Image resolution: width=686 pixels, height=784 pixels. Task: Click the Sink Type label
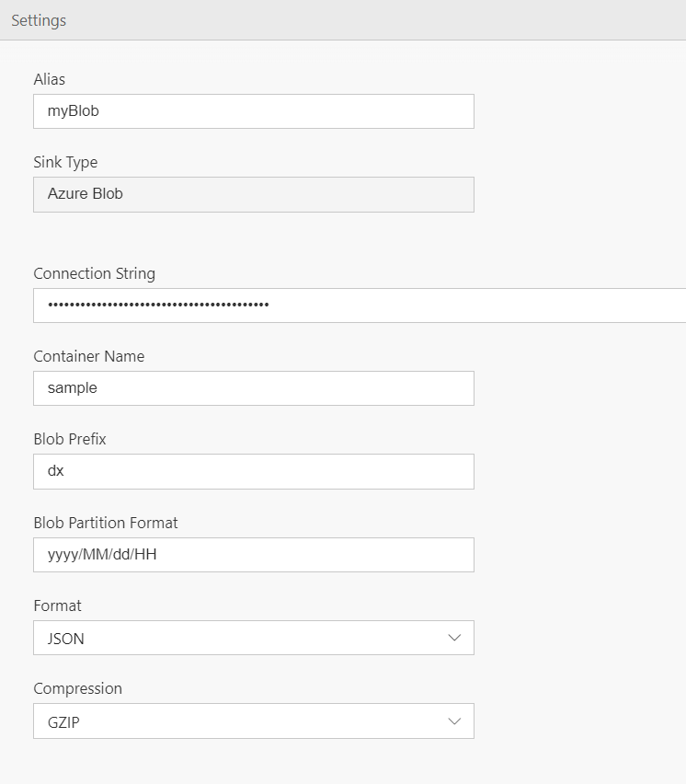pos(65,162)
